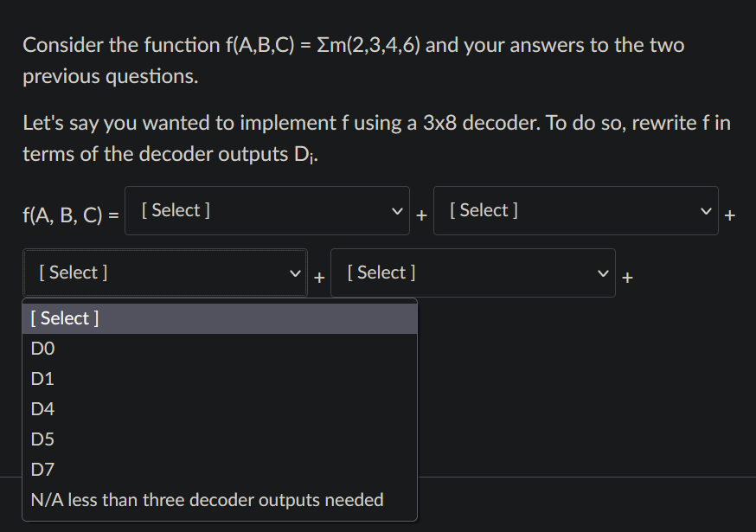Viewport: 756px width, 532px height.
Task: Click the 'Consider the function' question text
Action: [354, 61]
